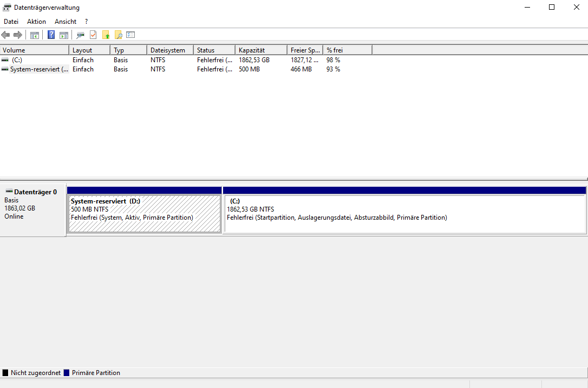This screenshot has height=388, width=588.
Task: Click the Back arrow toolbar icon
Action: tap(5, 35)
